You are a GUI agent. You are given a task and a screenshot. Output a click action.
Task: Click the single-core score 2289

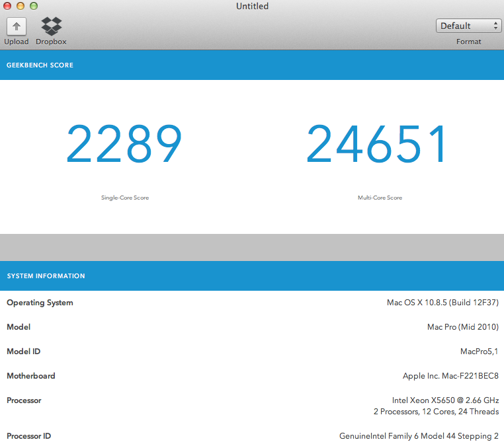tap(124, 143)
